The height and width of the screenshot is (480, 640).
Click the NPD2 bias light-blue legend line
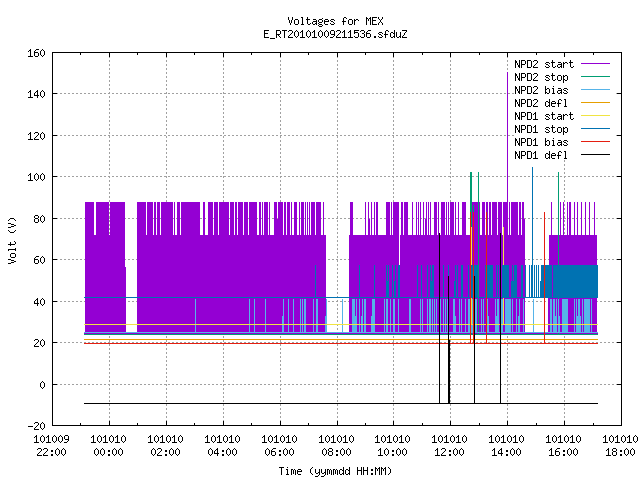tap(595, 90)
